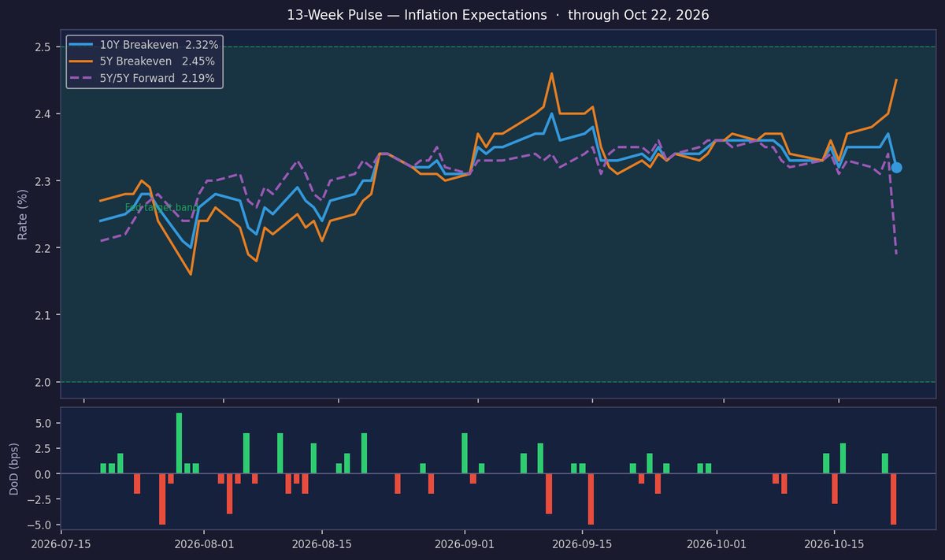Click the 5Y Breakeven peak near September 10
Screen dimensions: 945x560
click(x=551, y=73)
